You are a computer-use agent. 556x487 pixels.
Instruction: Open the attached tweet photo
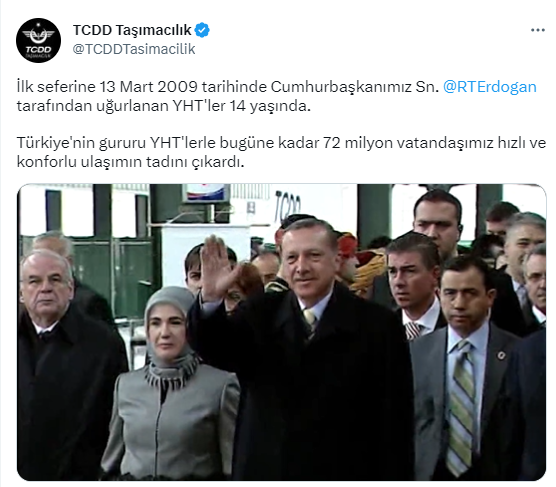pos(282,332)
